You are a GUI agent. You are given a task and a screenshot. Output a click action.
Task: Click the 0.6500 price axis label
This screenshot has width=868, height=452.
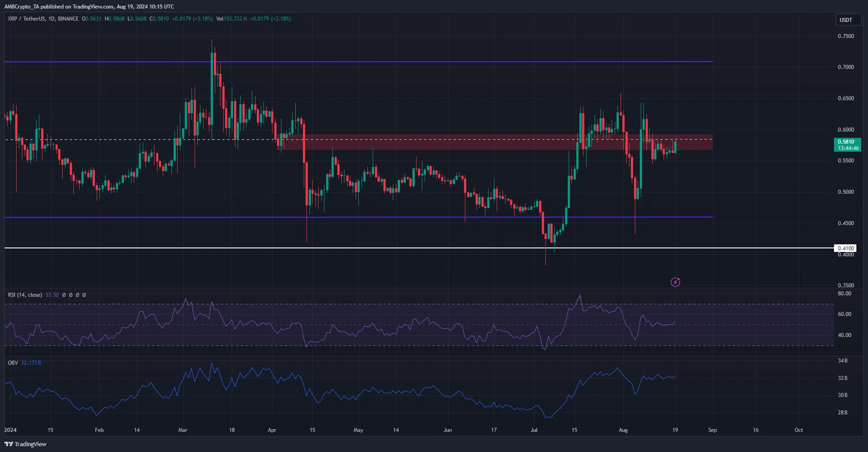tap(846, 98)
